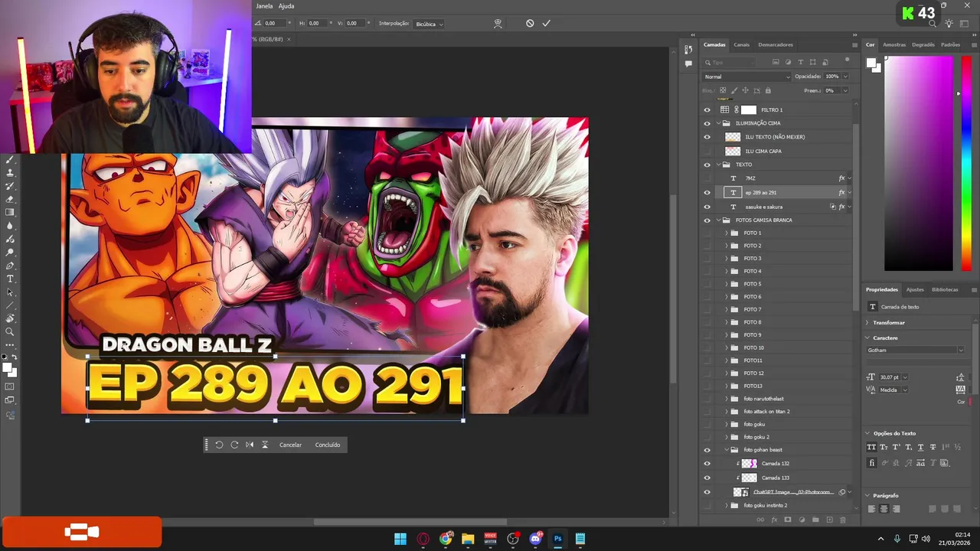Switch to the Degradês tab
Viewport: 980px width, 551px height.
coord(923,44)
